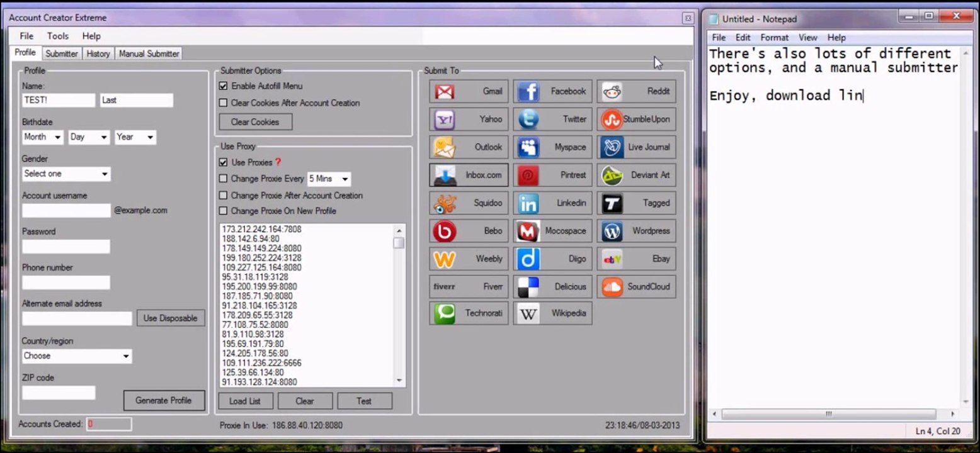This screenshot has height=453, width=980.
Task: Open the Format menu in Notepad
Action: pos(775,38)
